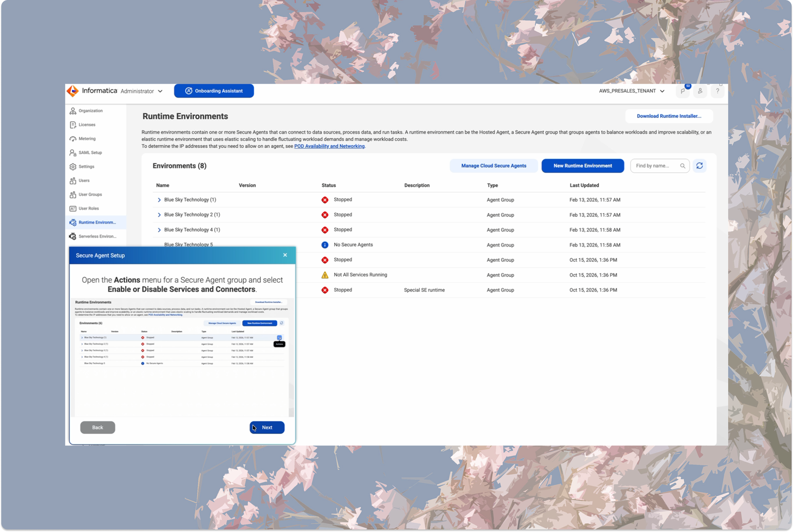Close the Secure Agent Setup dialog
Viewport: 793px width, 532px height.
click(x=285, y=255)
